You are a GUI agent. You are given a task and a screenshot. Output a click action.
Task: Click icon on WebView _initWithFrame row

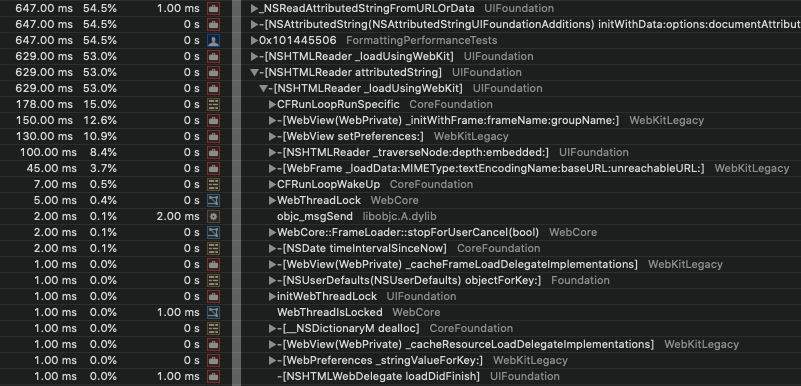(x=214, y=120)
